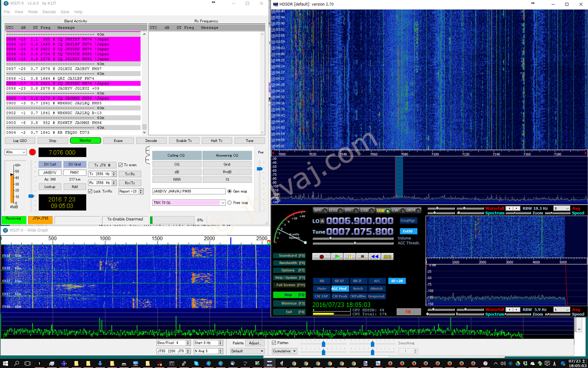Click the Enable Tx button
The height and width of the screenshot is (368, 588).
[184, 140]
